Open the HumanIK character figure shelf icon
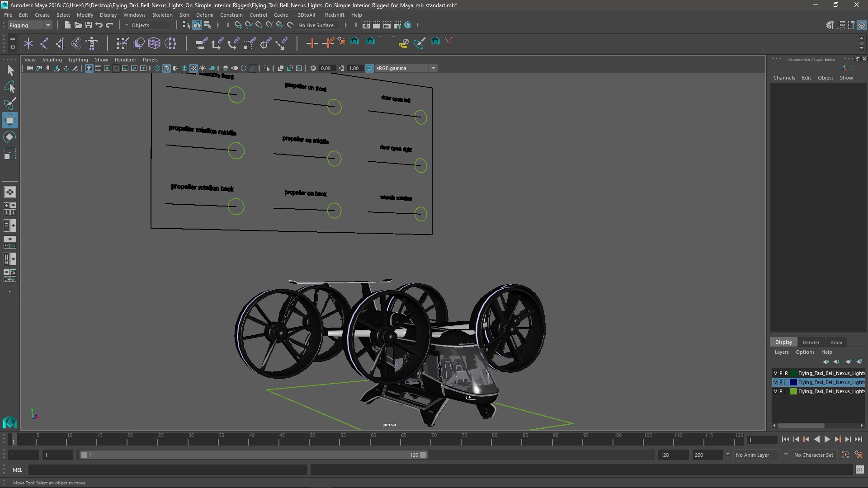Screen dimensions: 868x488 (92, 43)
